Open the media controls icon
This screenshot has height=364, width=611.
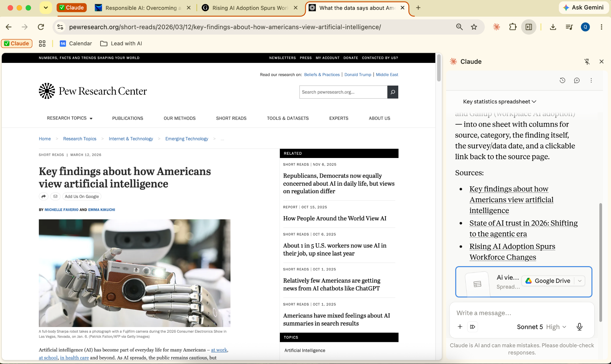(x=569, y=27)
